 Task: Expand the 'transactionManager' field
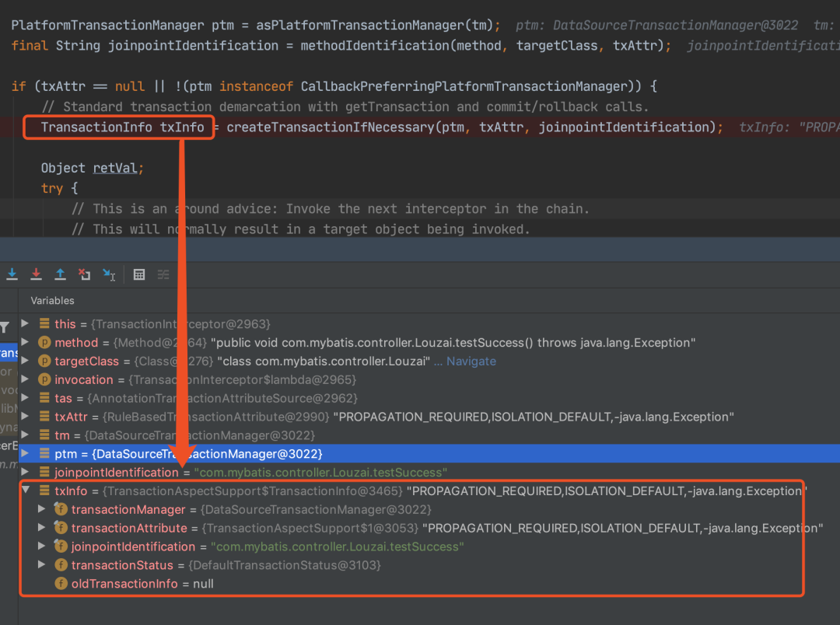pyautogui.click(x=42, y=508)
